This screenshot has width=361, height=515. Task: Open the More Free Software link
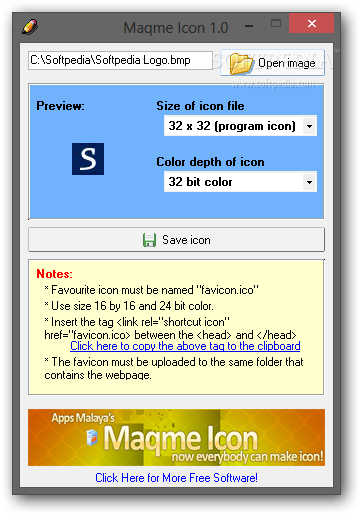[x=176, y=477]
